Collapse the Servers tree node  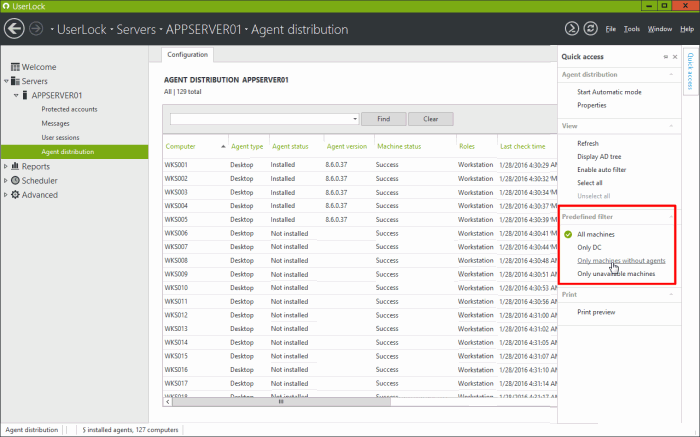(x=6, y=81)
